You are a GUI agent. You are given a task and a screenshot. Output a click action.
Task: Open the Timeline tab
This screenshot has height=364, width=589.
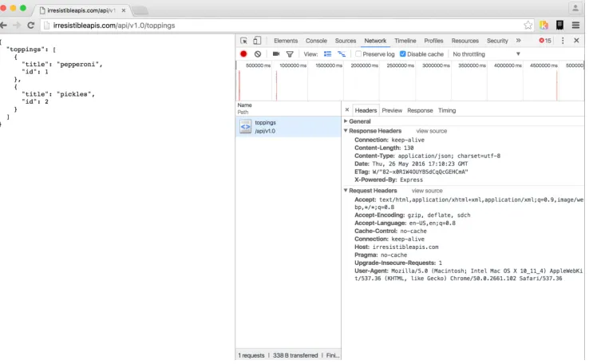click(405, 41)
